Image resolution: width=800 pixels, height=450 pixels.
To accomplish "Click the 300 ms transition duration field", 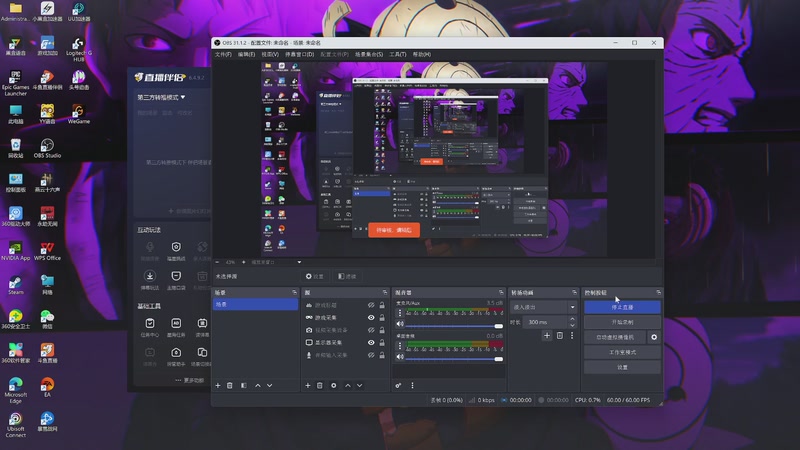I will click(544, 322).
